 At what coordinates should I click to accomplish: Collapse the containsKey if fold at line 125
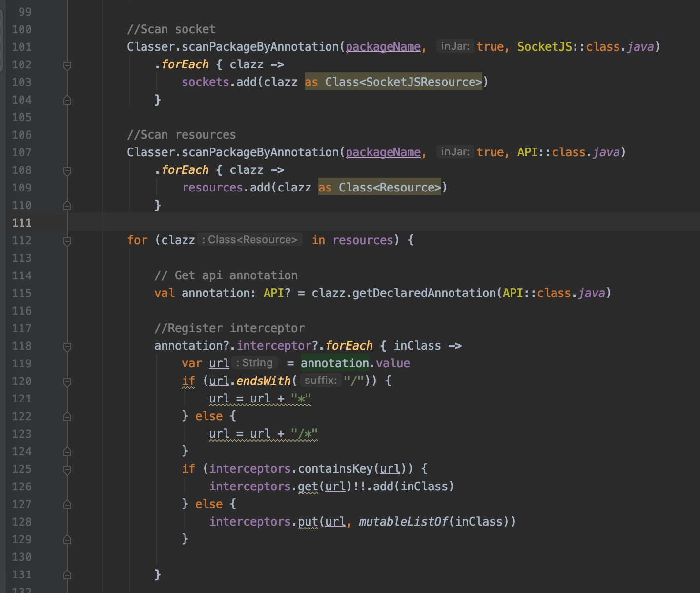[x=67, y=469]
